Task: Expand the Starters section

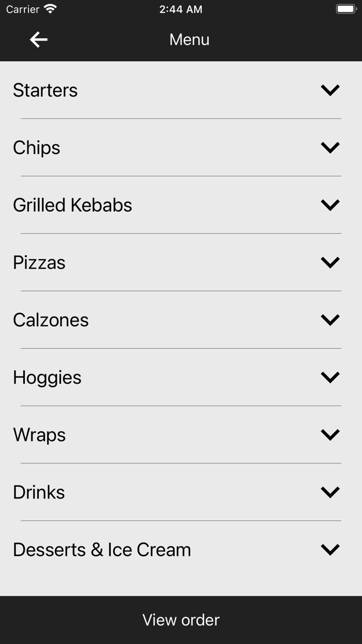Action: 330,90
